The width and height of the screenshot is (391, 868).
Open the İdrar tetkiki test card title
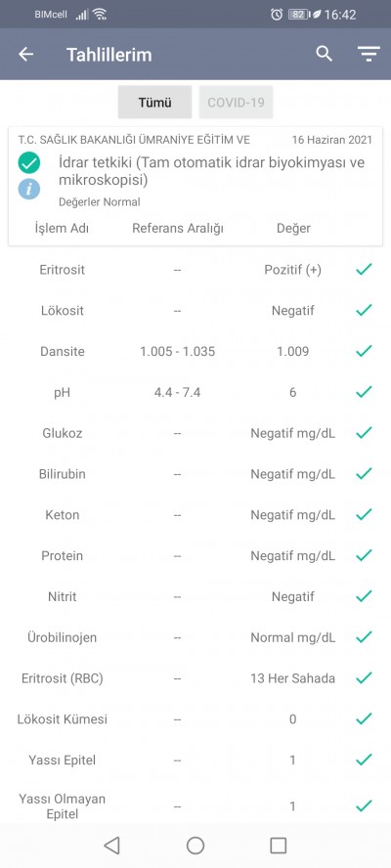click(x=211, y=172)
